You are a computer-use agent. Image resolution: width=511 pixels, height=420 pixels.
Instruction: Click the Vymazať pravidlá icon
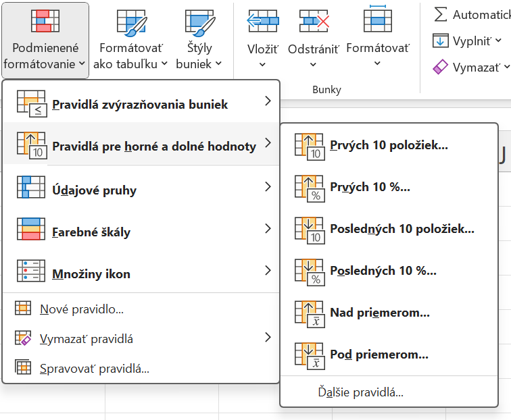point(23,338)
